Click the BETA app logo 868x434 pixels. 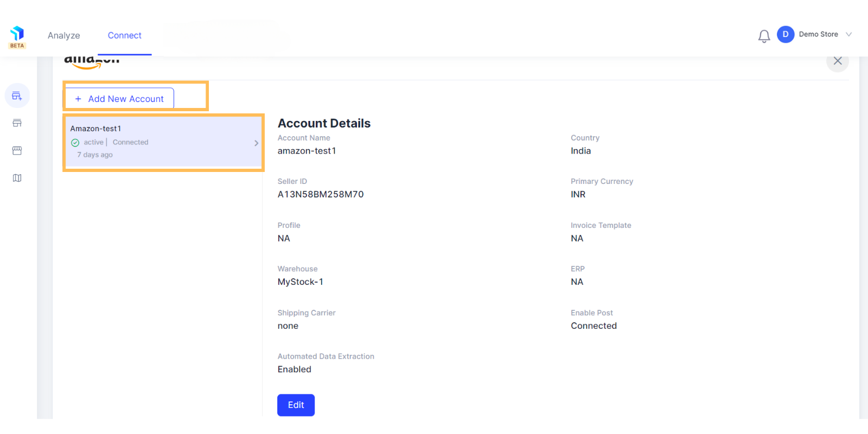tap(17, 37)
